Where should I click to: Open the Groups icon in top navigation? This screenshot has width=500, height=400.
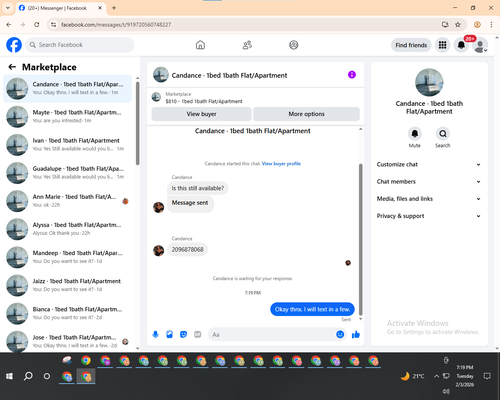(x=294, y=45)
